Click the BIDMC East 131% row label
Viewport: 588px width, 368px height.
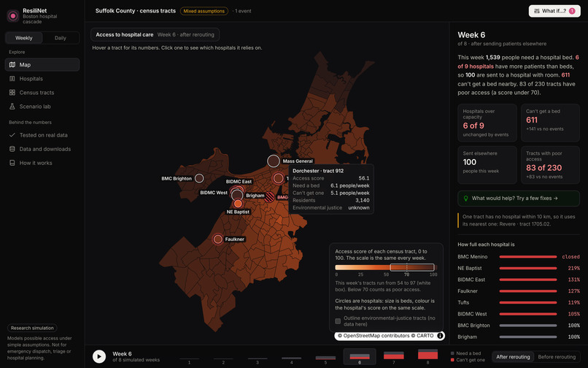point(471,280)
